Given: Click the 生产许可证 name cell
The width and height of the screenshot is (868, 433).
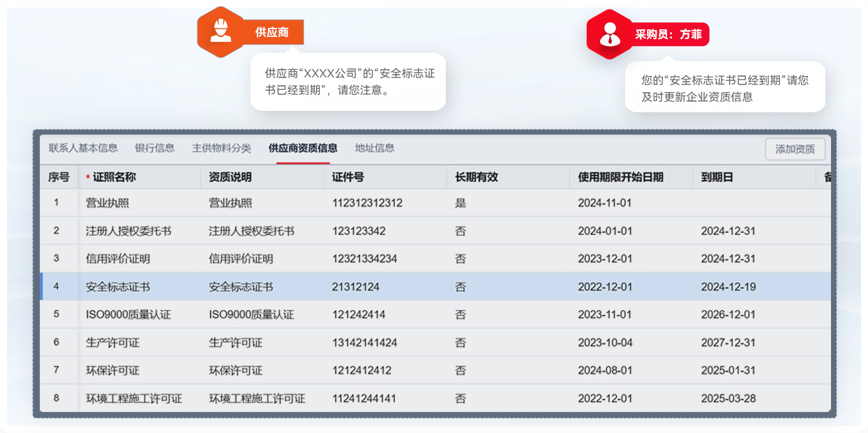Looking at the screenshot, I should click(x=112, y=342).
